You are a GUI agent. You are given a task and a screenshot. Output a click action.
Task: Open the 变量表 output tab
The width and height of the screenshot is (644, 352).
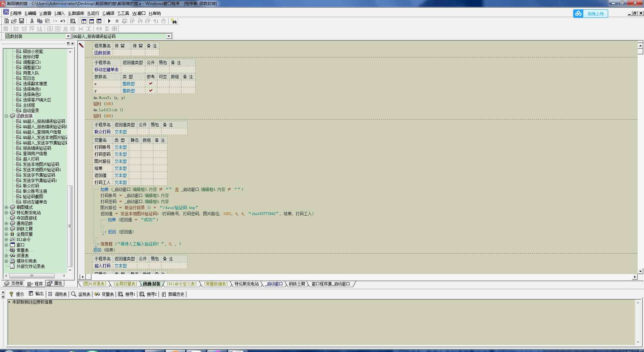(104, 294)
